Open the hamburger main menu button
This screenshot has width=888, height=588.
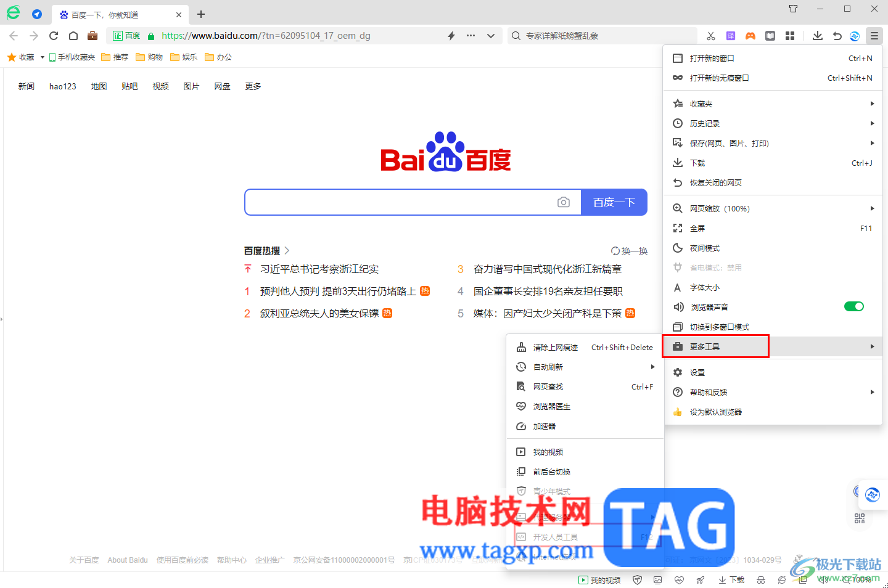point(874,36)
